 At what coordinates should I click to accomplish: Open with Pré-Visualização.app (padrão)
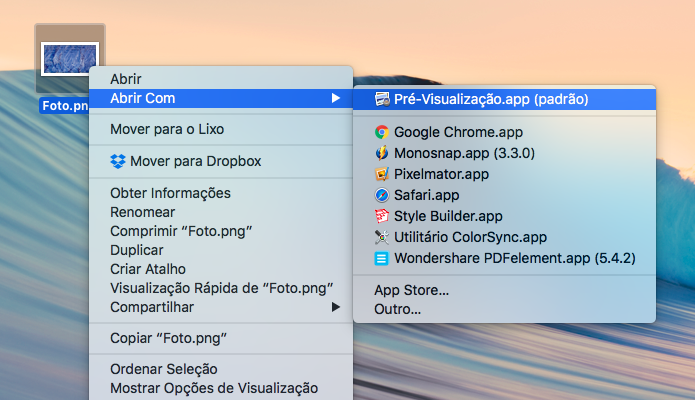(x=504, y=99)
